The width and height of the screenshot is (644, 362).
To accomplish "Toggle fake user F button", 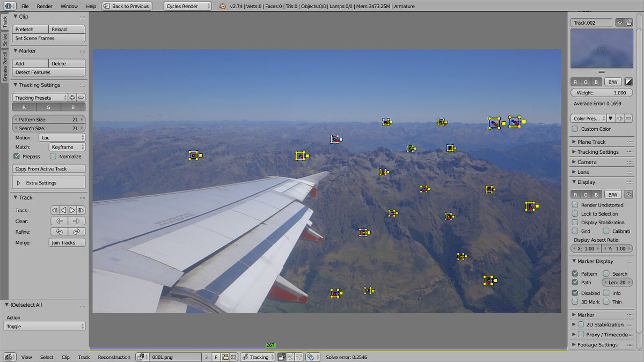I will click(x=216, y=357).
